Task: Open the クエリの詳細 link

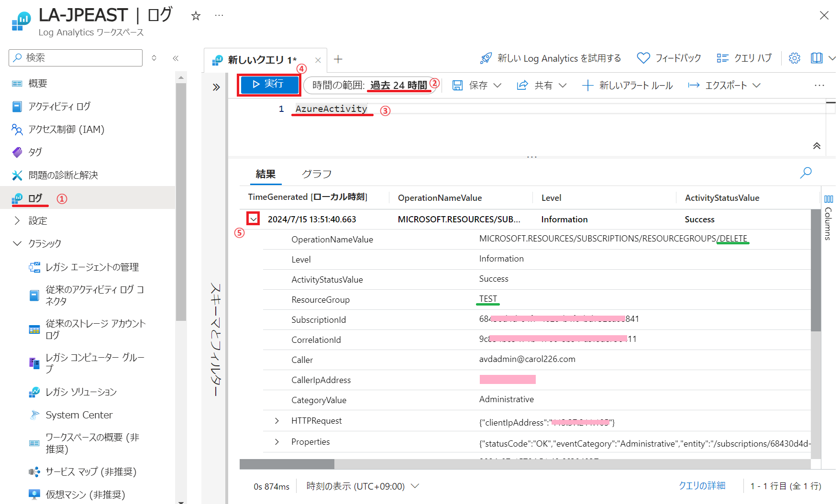Action: pos(702,486)
